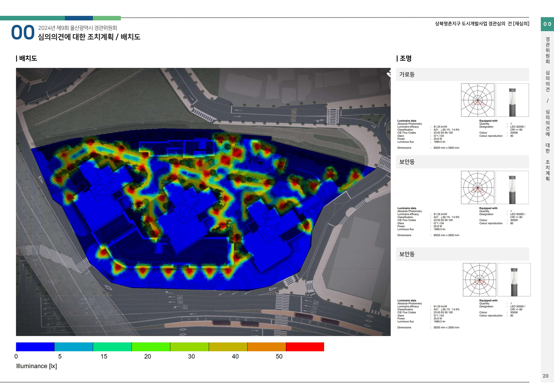This screenshot has height=392, width=554.
Task: Click the polar diagram under 가로등
Action: point(478,100)
